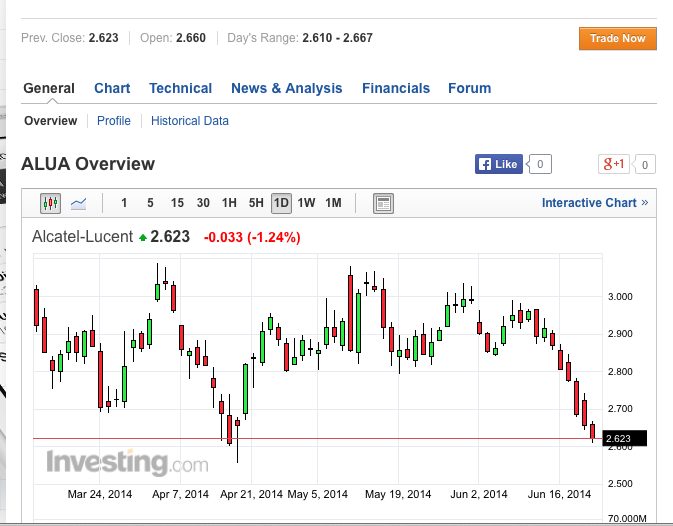Select the 1 minute interval
The width and height of the screenshot is (673, 526).
(124, 203)
